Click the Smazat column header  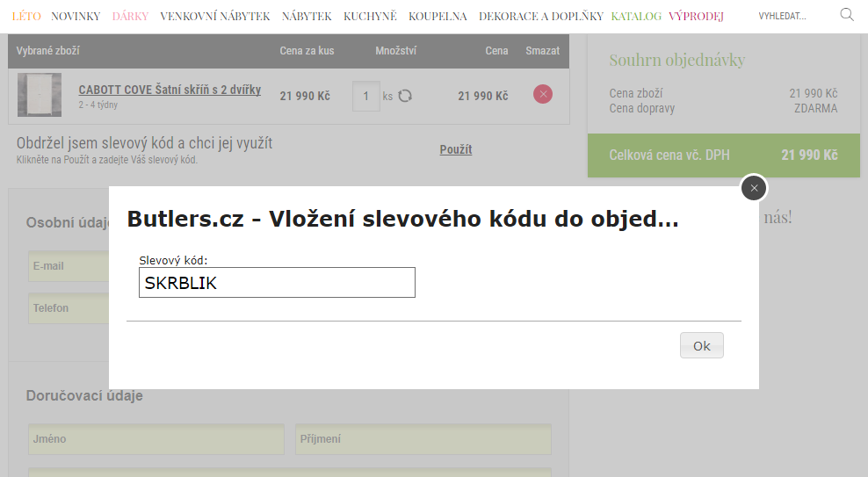point(543,50)
